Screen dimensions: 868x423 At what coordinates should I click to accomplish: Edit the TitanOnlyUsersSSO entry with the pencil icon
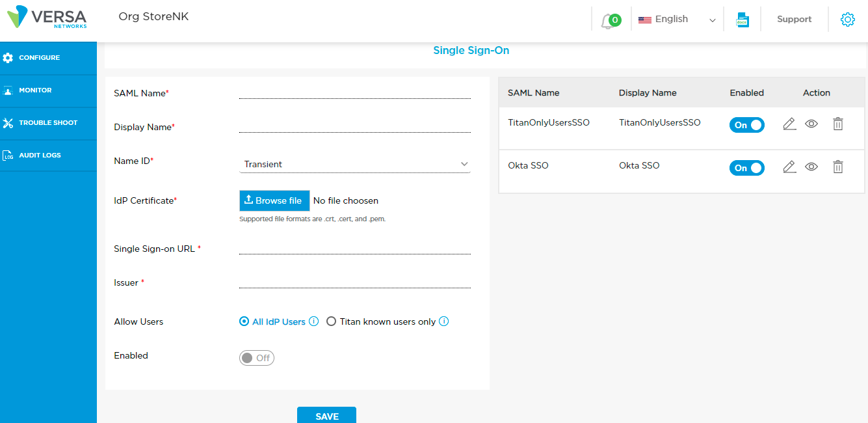(789, 124)
